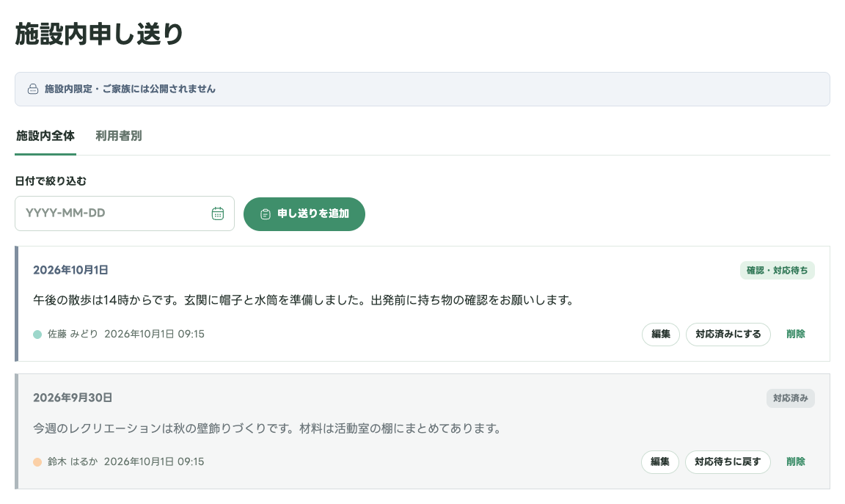Viewport: 845px width, 504px height.
Task: Focus the YYYY-MM-DD date filter field
Action: coord(125,213)
